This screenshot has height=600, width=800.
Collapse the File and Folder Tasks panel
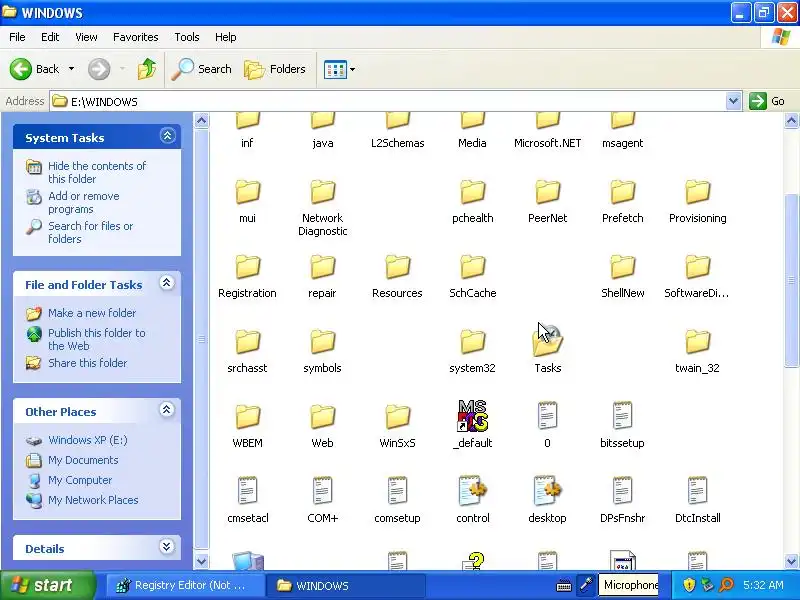pos(167,283)
